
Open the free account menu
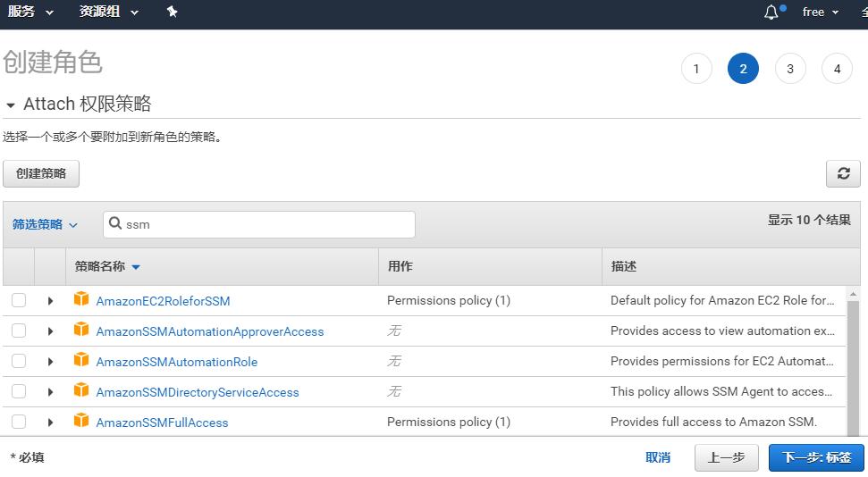pos(821,13)
